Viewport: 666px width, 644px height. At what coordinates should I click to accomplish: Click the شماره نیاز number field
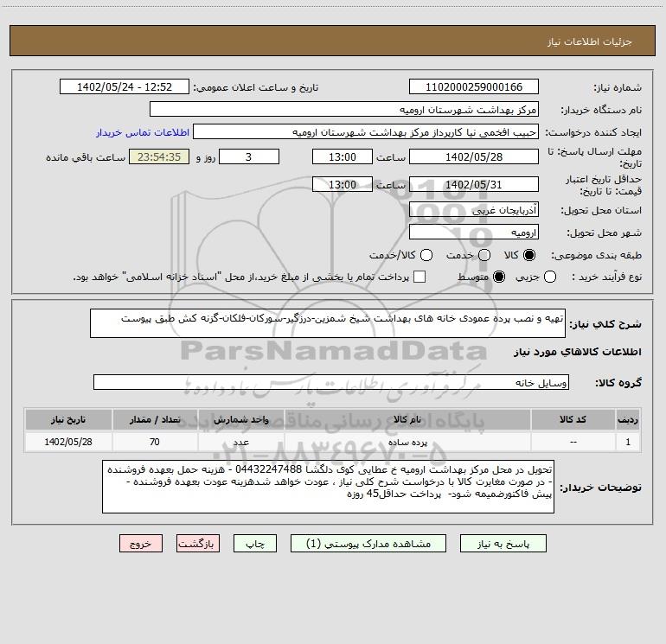(474, 87)
